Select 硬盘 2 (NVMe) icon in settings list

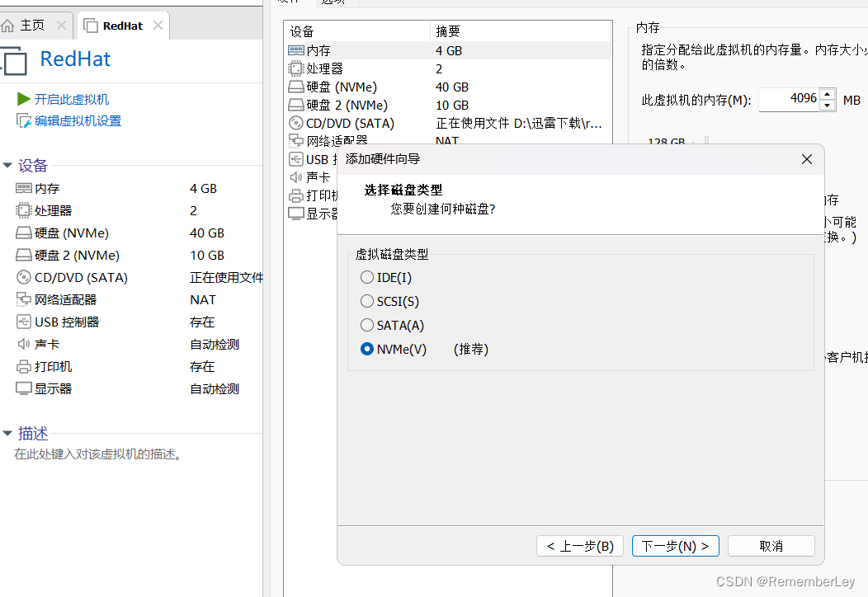(x=296, y=105)
